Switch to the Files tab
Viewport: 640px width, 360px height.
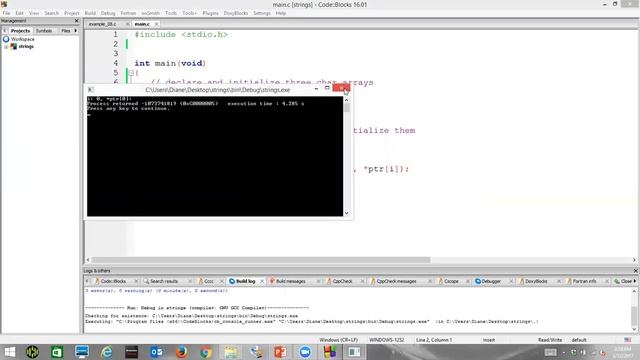click(65, 31)
